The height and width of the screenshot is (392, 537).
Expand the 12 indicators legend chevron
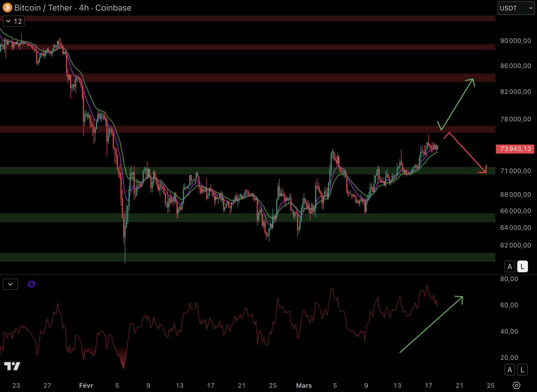click(x=13, y=21)
